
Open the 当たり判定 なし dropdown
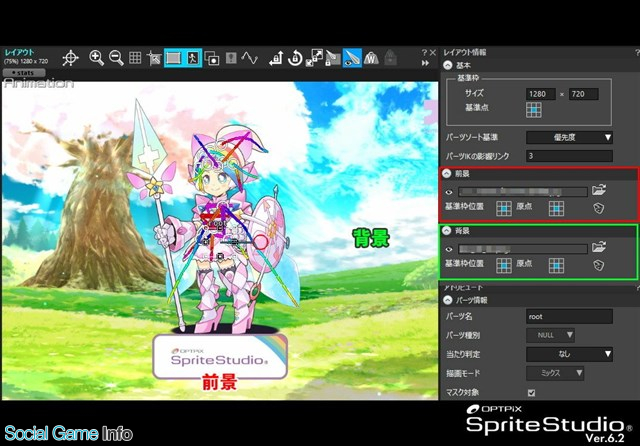569,354
